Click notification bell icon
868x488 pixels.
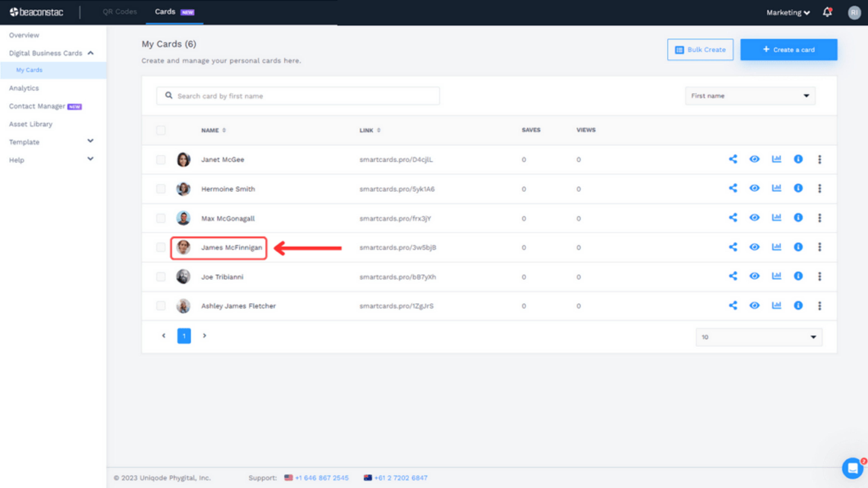827,12
